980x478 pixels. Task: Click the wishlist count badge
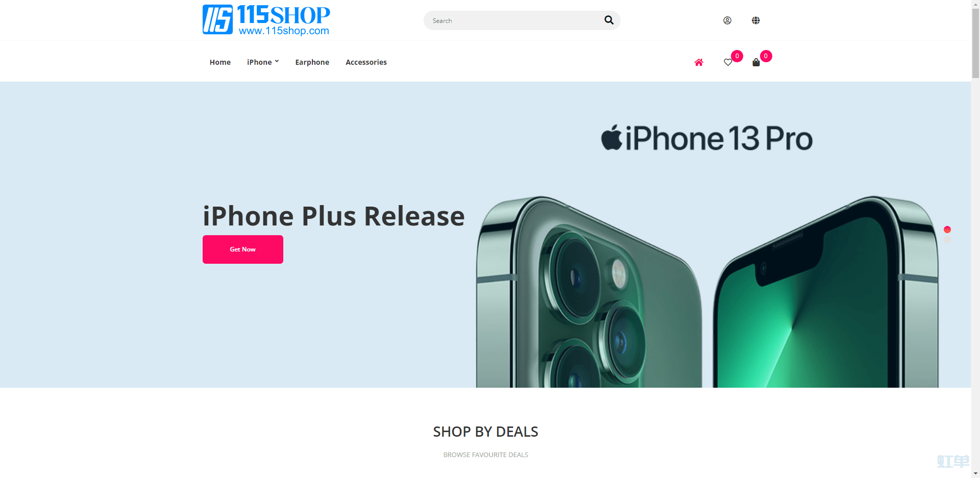click(x=737, y=56)
